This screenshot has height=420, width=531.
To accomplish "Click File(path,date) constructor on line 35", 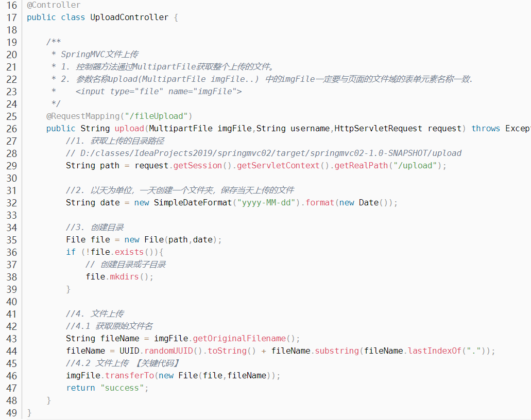I will 180,240.
